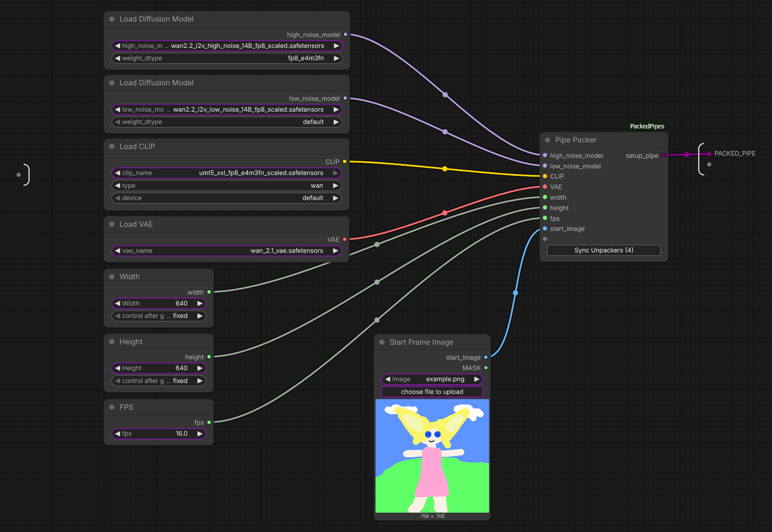Click the Width 640 value field

pos(159,303)
